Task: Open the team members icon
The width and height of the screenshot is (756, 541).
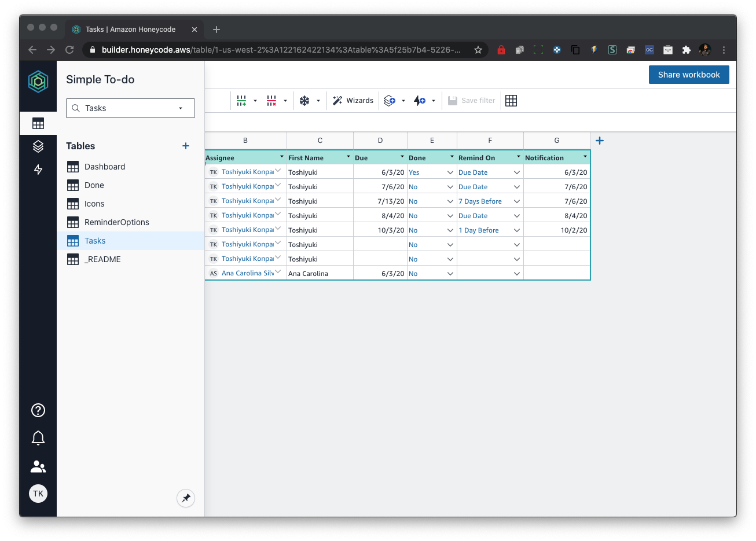Action: 38,466
